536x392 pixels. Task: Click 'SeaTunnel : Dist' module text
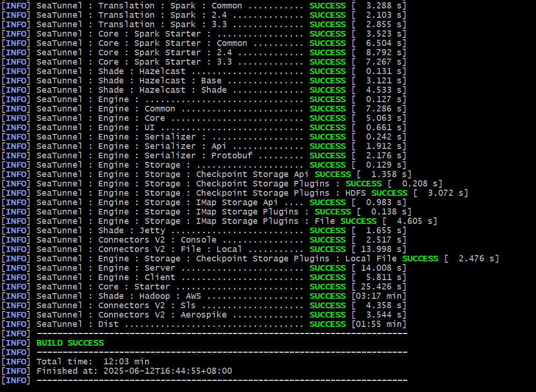[78, 324]
